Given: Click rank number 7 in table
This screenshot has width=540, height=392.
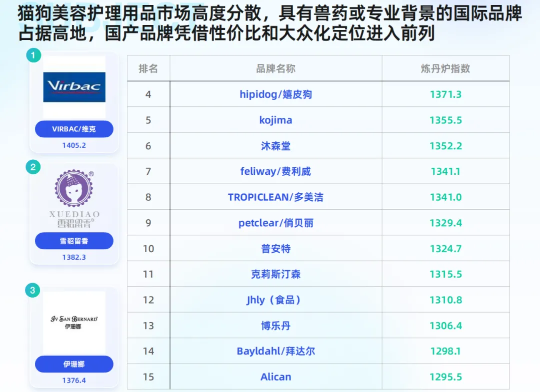Looking at the screenshot, I should click(148, 171).
